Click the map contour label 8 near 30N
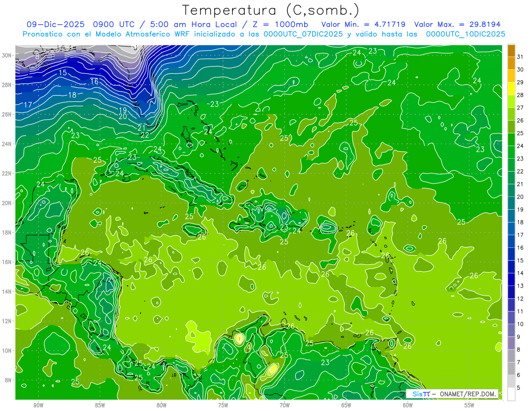The height and width of the screenshot is (411, 532). [x=37, y=57]
